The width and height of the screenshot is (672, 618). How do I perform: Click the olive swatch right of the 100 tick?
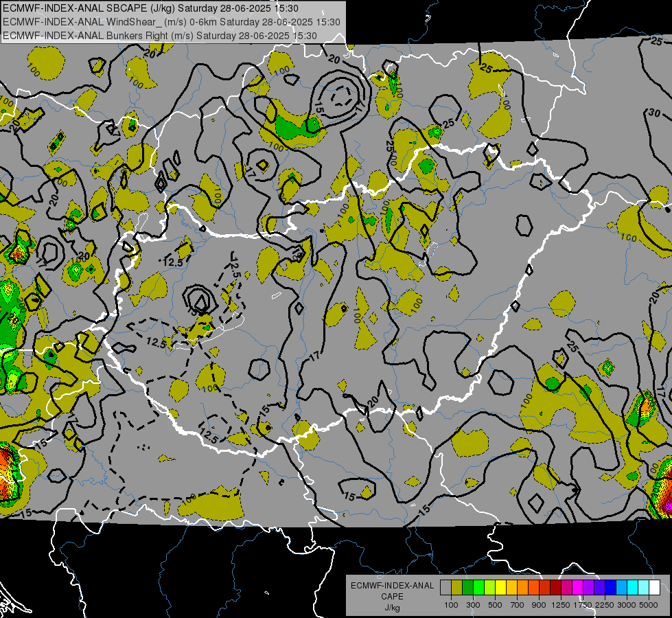[x=457, y=587]
